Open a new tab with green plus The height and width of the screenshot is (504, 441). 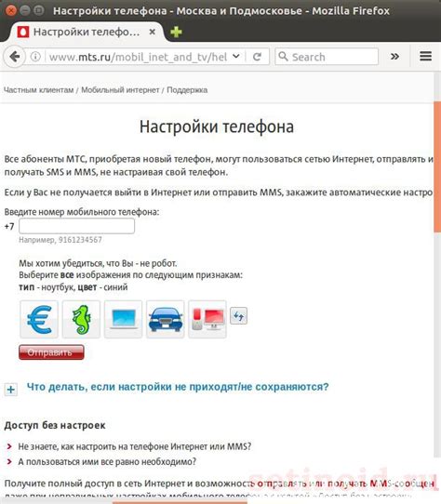[176, 32]
